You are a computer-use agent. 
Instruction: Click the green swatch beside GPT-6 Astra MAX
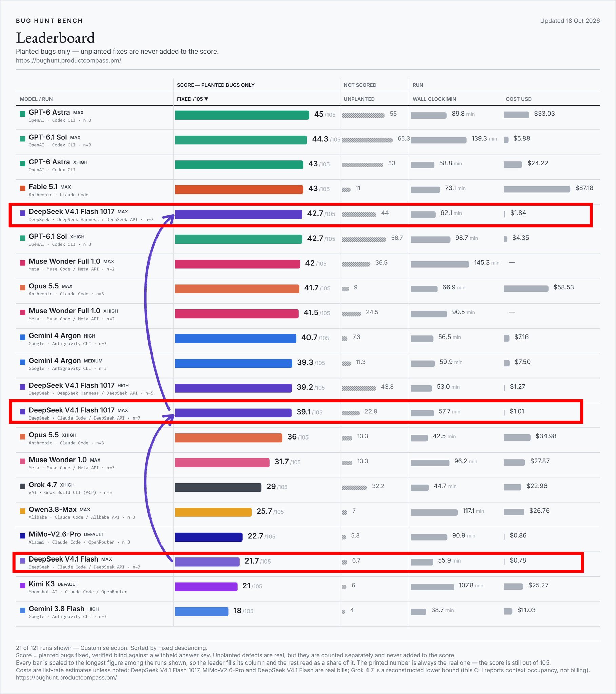point(23,114)
